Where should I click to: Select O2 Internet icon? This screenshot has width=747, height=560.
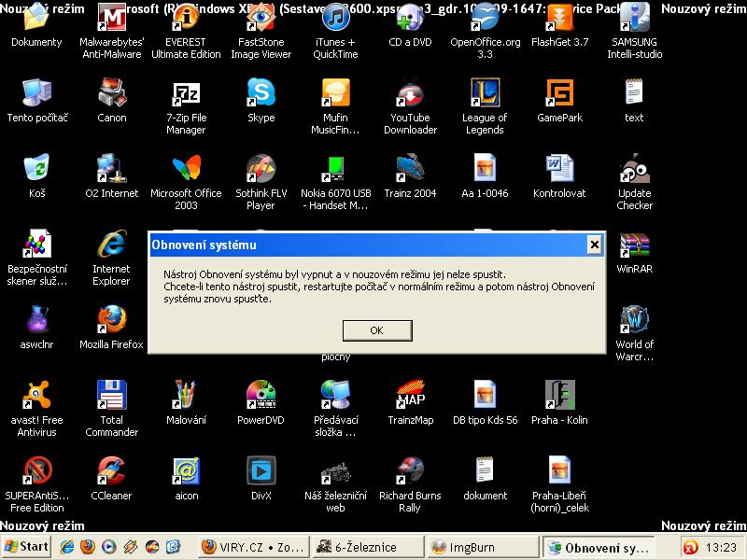click(111, 168)
